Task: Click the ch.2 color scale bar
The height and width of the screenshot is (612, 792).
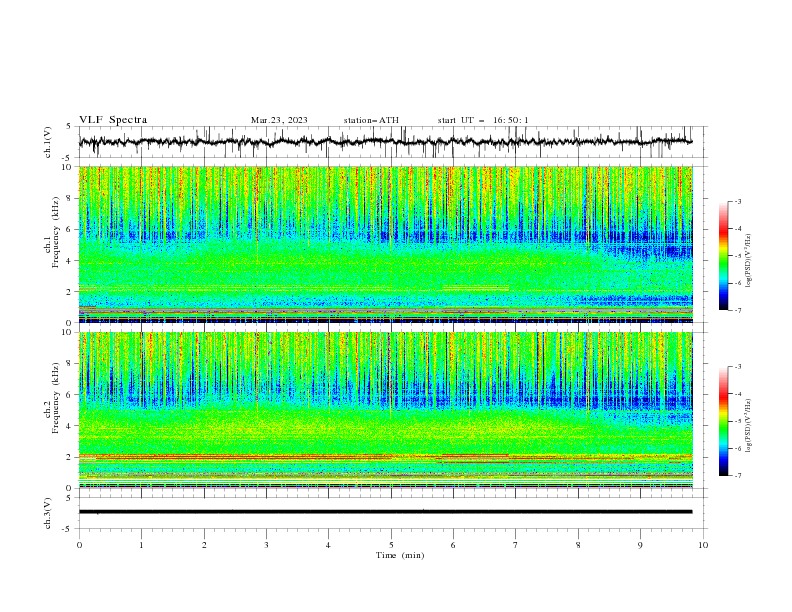Action: point(723,421)
